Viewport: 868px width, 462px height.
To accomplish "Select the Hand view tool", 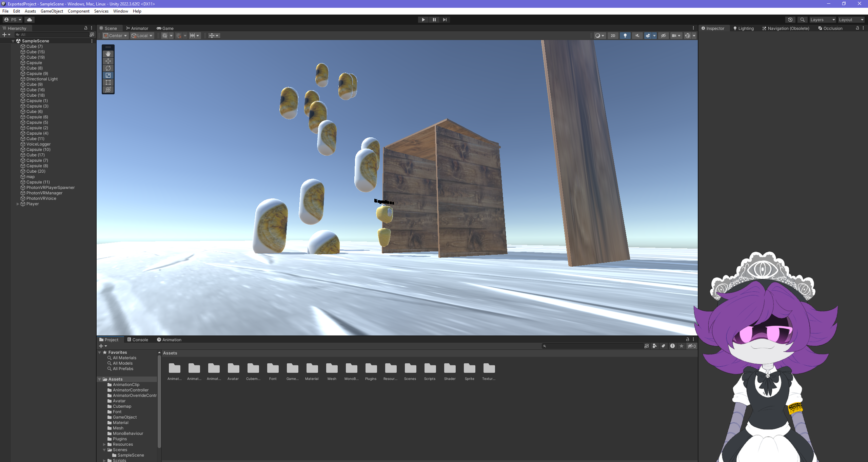I will click(x=108, y=54).
